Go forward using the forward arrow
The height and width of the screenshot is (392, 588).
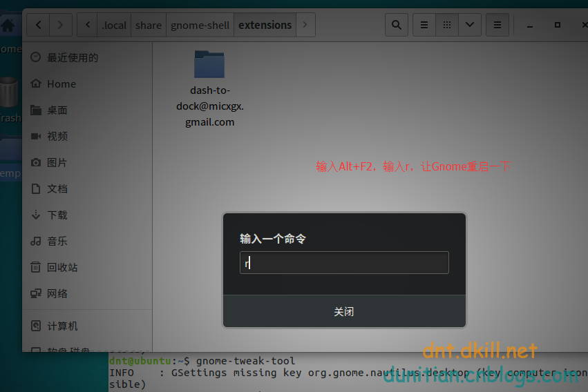click(x=60, y=25)
